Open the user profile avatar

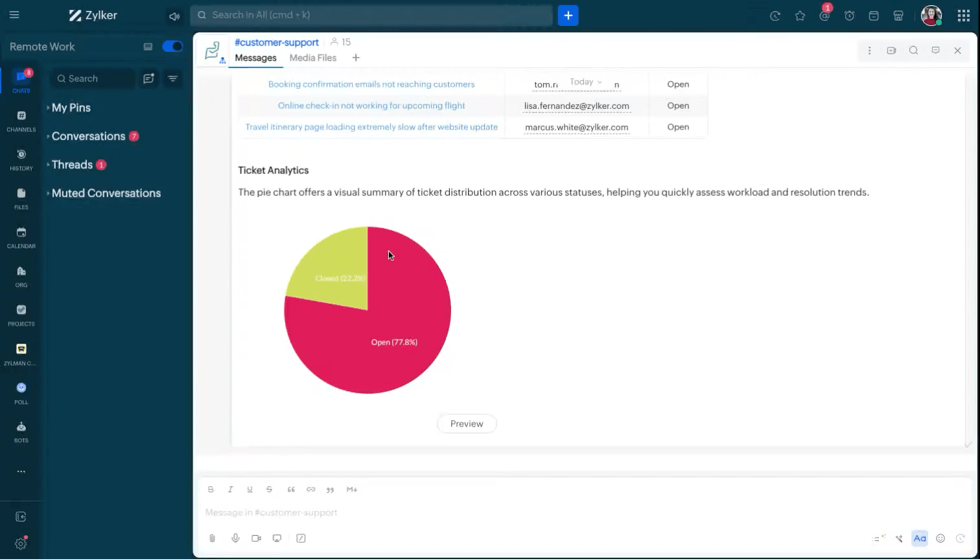coord(931,16)
